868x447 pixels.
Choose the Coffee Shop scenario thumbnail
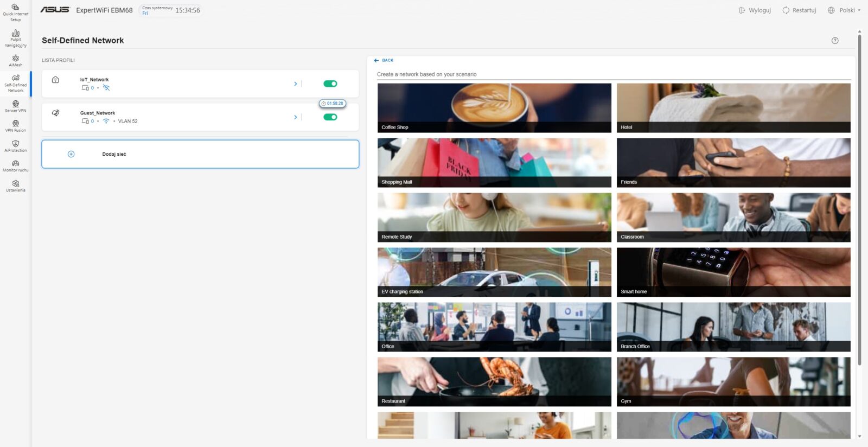[494, 107]
